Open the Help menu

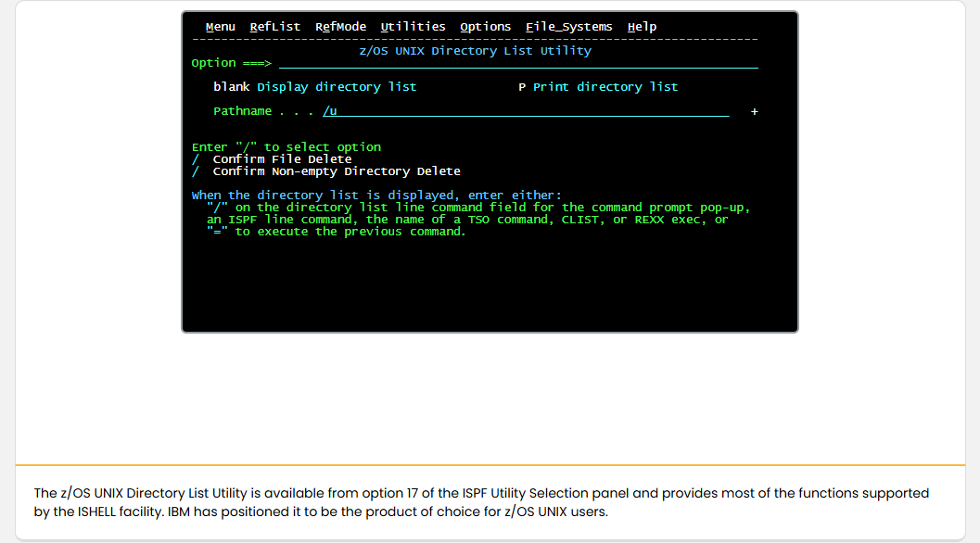[x=642, y=27]
